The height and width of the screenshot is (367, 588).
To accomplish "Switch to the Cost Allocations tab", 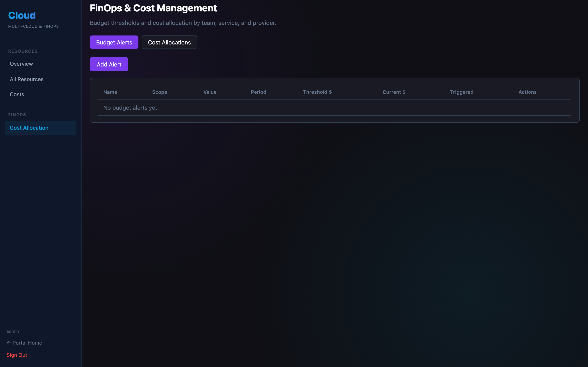I will 169,42.
